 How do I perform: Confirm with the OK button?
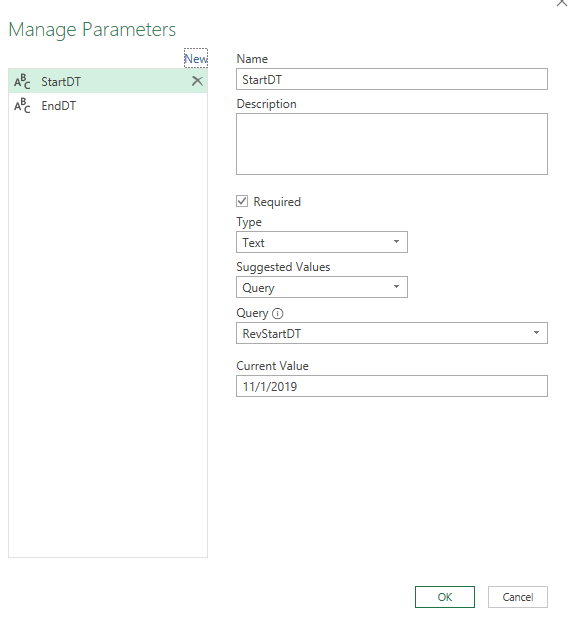point(445,597)
